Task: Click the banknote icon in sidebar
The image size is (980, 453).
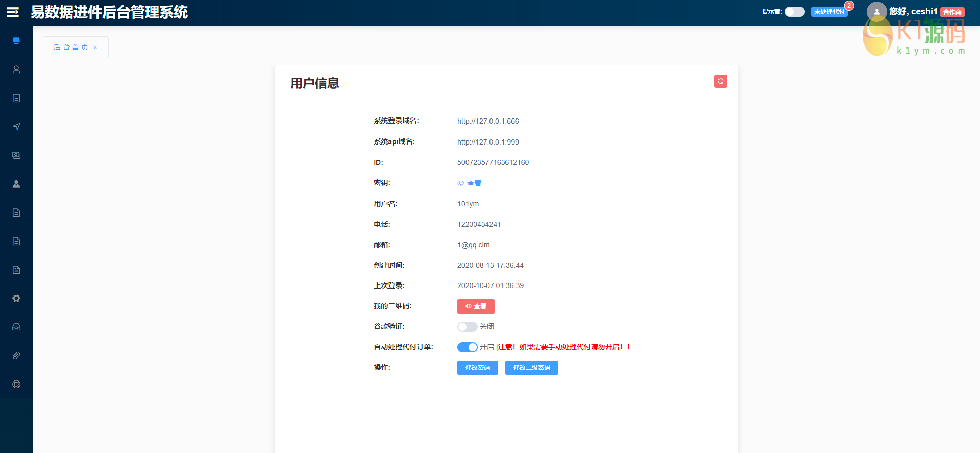Action: tap(16, 155)
